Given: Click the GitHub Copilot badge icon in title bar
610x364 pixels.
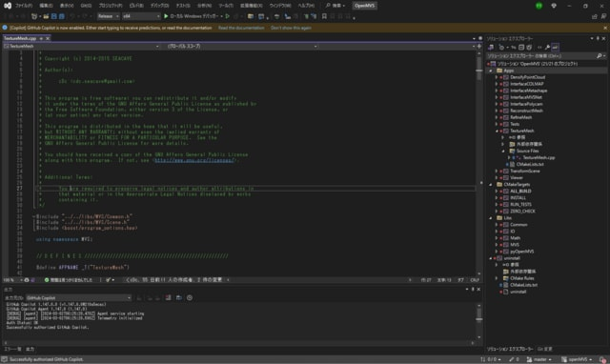Looking at the screenshot, I should (x=554, y=6).
